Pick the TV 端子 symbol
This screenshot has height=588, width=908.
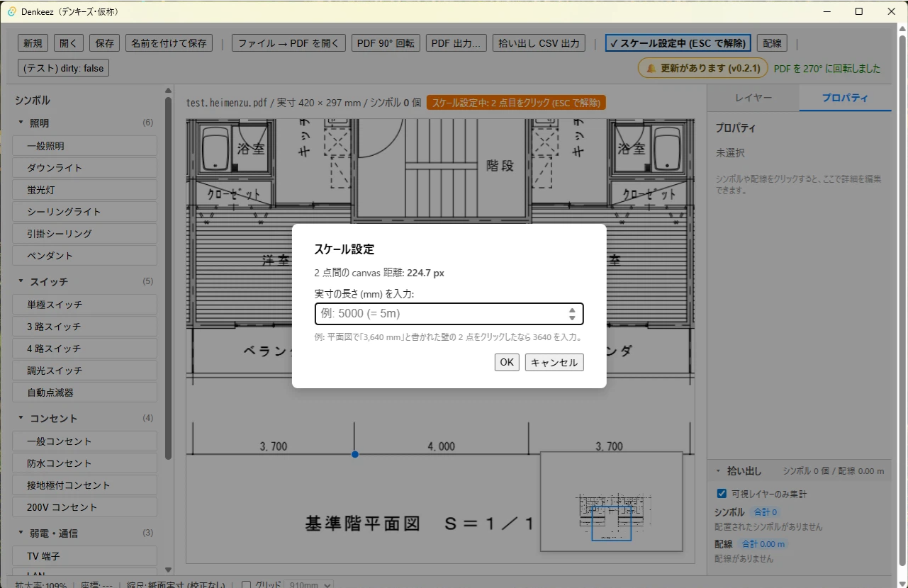click(84, 556)
